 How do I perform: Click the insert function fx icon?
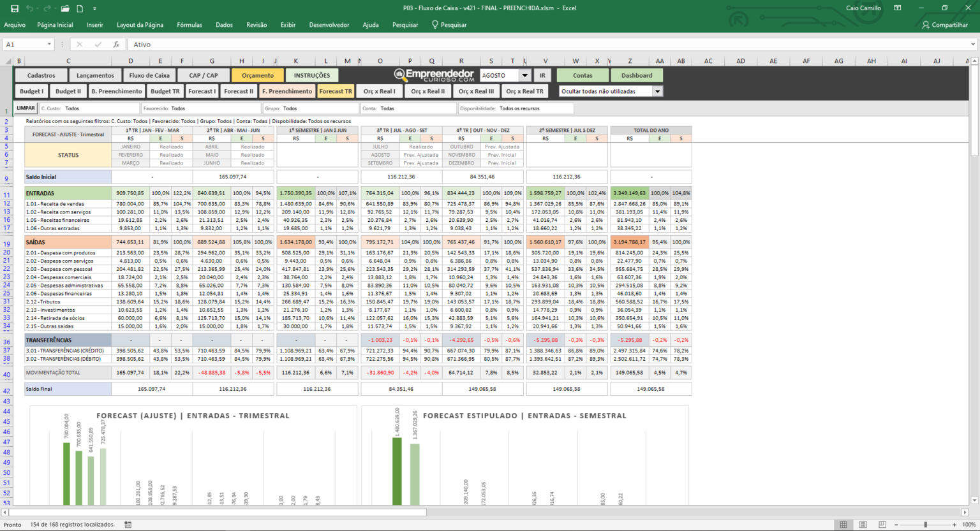click(x=116, y=45)
